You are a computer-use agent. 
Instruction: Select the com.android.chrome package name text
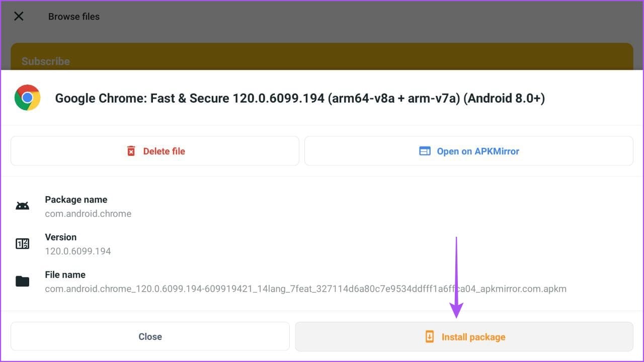click(88, 214)
